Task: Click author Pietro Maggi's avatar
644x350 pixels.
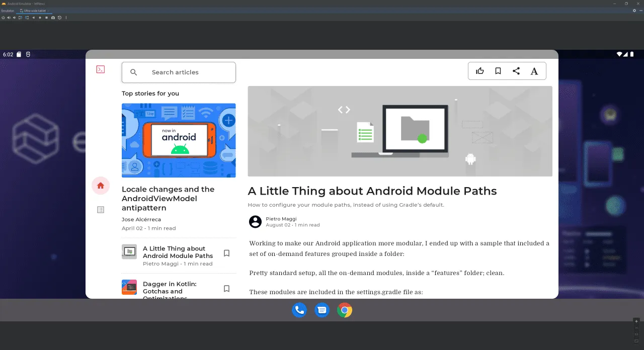Action: (255, 222)
